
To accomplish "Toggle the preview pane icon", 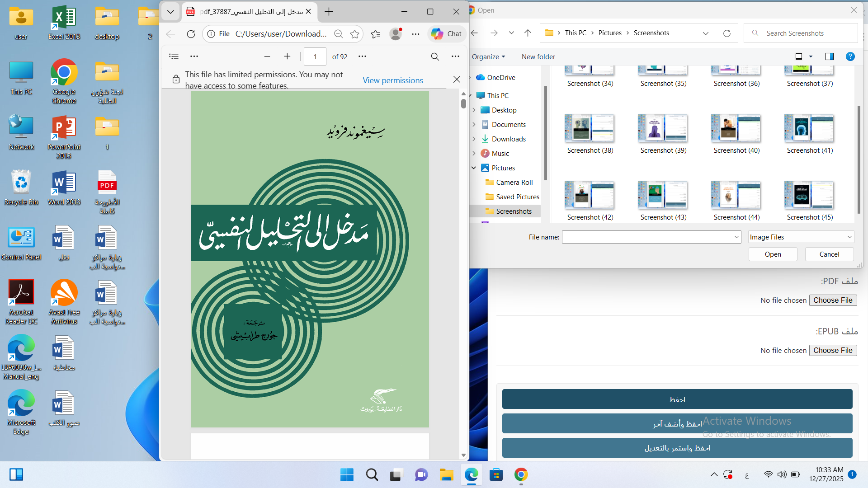I will [829, 56].
